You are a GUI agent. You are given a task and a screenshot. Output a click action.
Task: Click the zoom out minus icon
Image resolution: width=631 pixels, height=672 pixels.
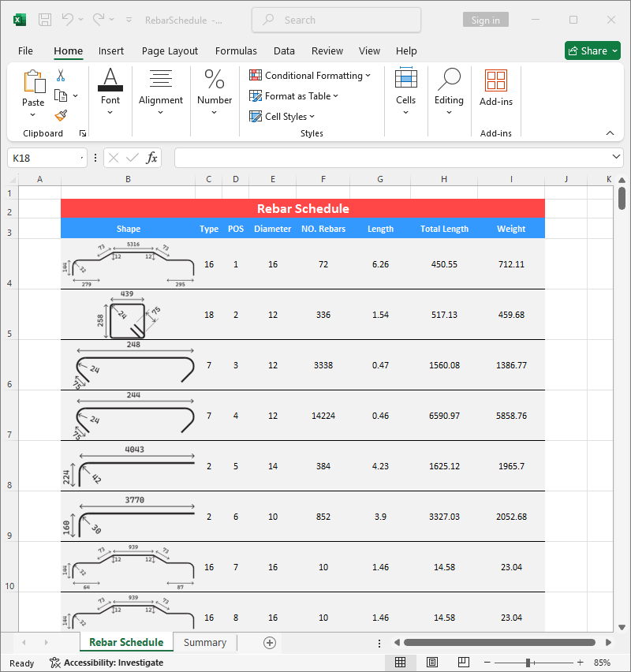tap(487, 663)
